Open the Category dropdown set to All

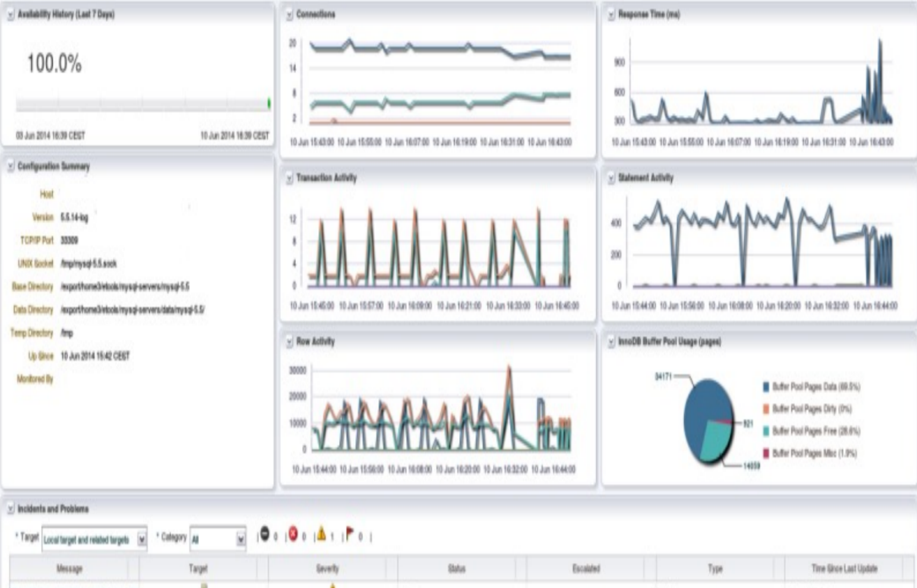tap(241, 539)
